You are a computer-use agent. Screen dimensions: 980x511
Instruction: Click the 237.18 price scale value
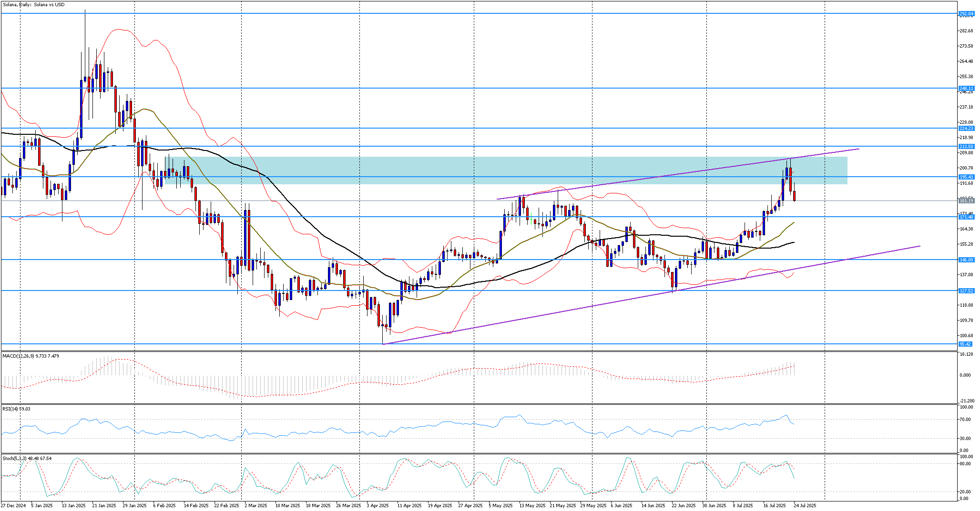(968, 107)
